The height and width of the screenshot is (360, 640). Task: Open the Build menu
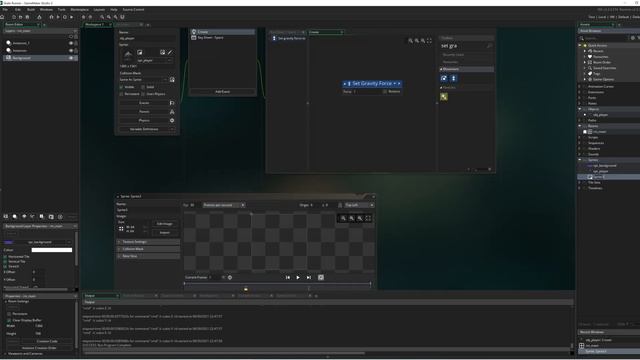click(x=31, y=9)
